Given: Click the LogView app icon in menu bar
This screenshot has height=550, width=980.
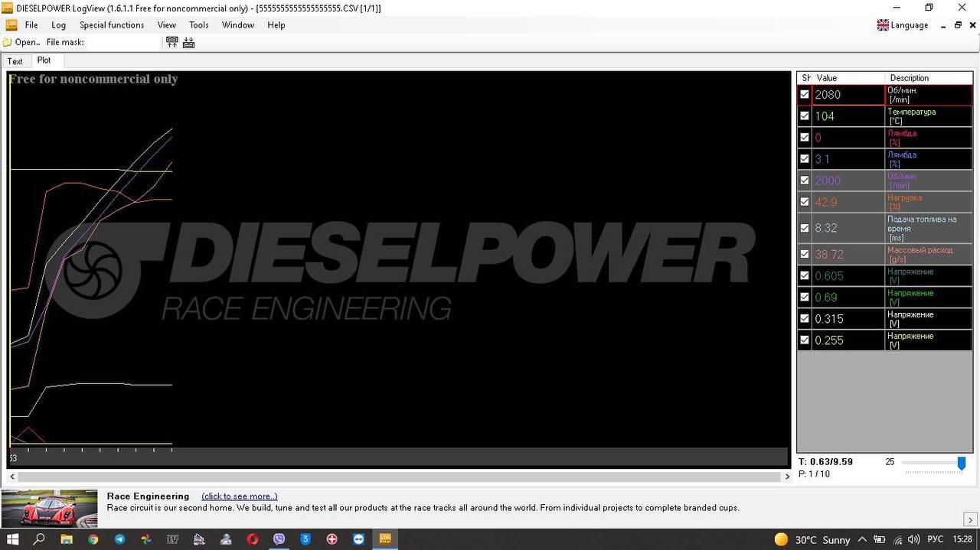Looking at the screenshot, I should click(11, 25).
